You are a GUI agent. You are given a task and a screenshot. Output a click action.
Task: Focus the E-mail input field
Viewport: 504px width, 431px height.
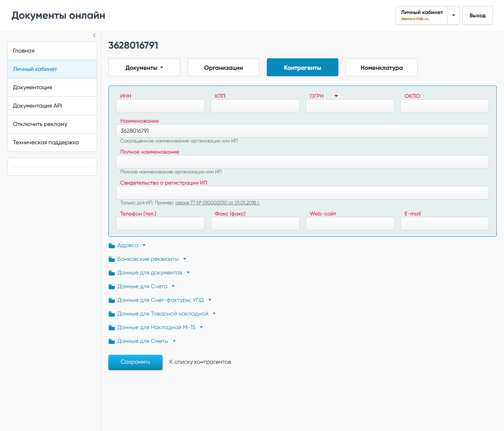pos(445,224)
